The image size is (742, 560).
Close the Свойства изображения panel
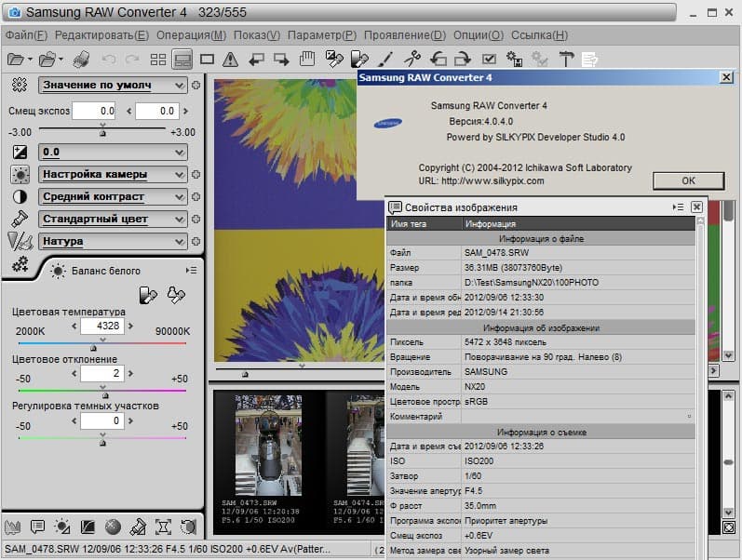pos(696,207)
